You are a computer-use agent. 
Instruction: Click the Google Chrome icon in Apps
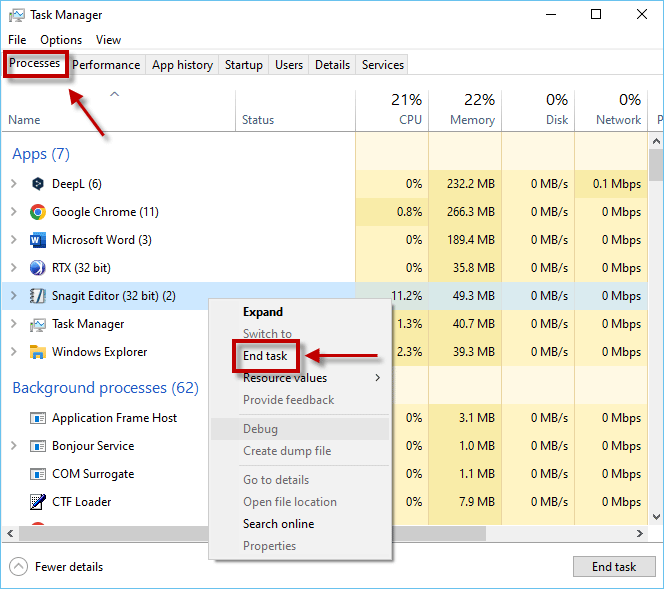[38, 212]
